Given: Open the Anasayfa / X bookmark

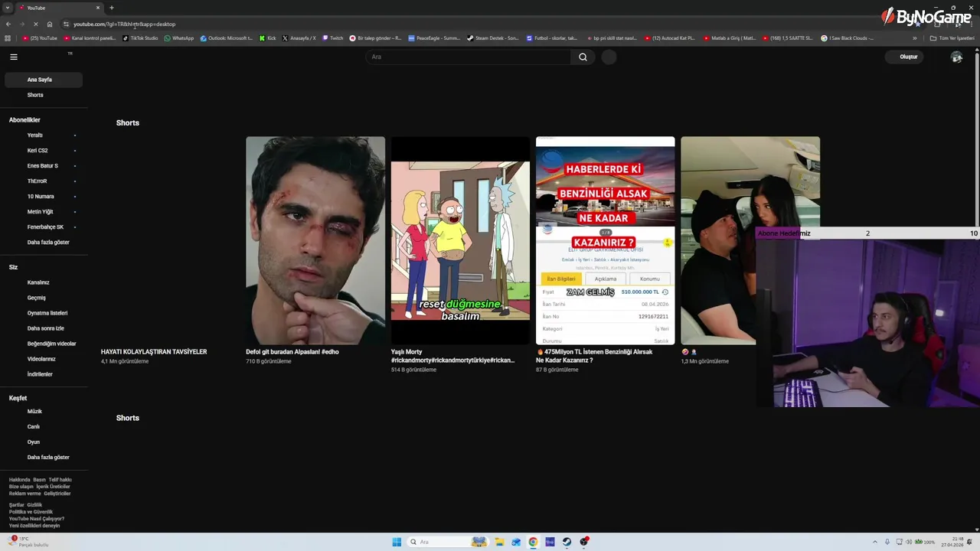Looking at the screenshot, I should [x=299, y=37].
